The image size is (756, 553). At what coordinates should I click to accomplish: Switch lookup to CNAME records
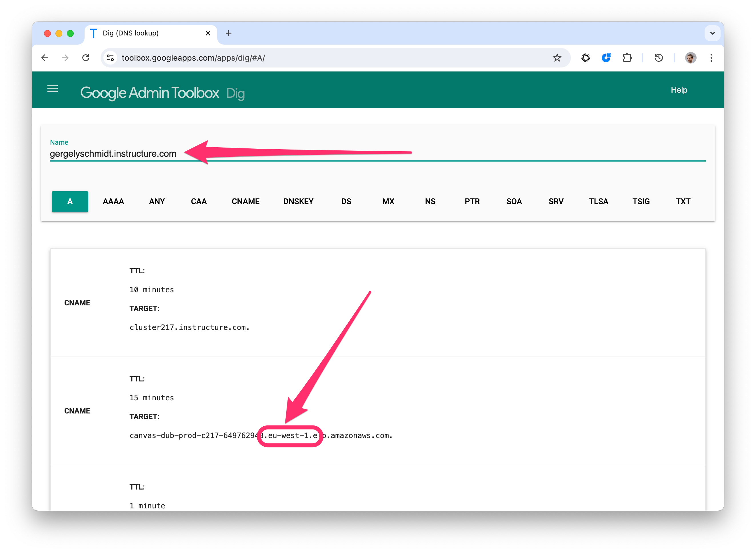pos(245,201)
